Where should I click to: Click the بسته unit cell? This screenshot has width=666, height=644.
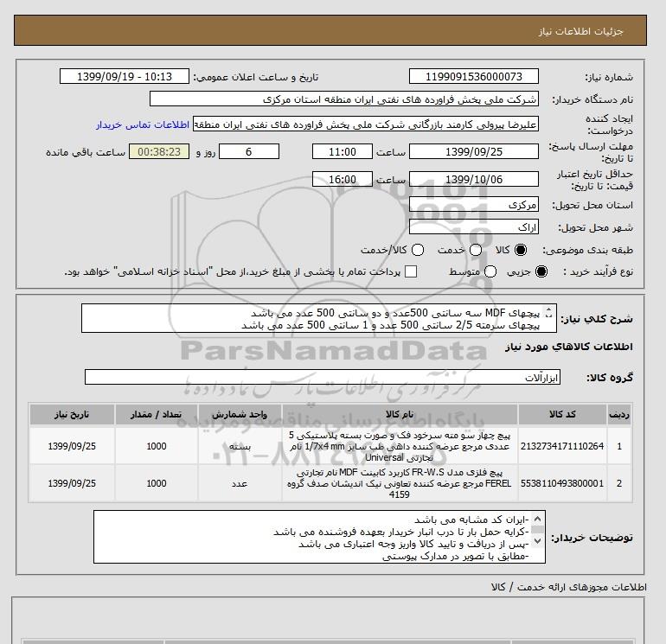pyautogui.click(x=240, y=446)
